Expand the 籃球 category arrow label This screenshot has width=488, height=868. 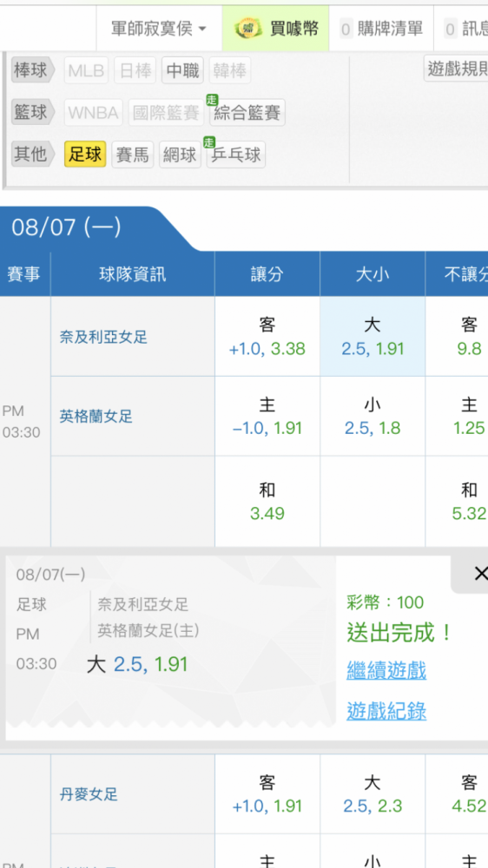[x=33, y=112]
